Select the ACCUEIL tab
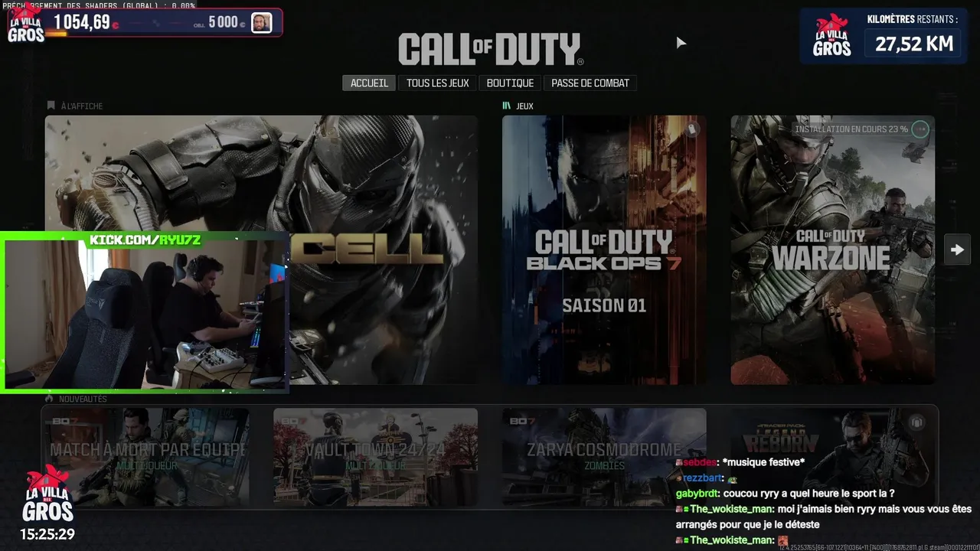The width and height of the screenshot is (980, 551). pyautogui.click(x=369, y=83)
